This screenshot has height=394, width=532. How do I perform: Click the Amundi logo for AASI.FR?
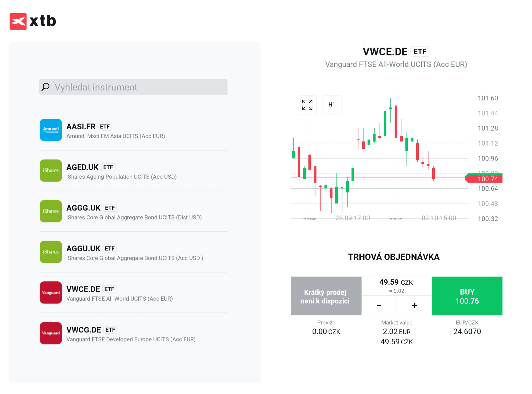(51, 130)
